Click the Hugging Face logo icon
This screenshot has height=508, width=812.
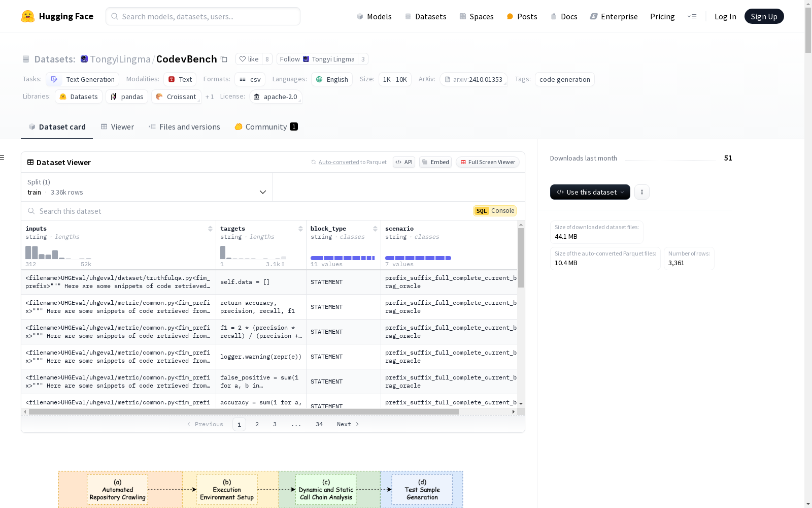pyautogui.click(x=28, y=16)
